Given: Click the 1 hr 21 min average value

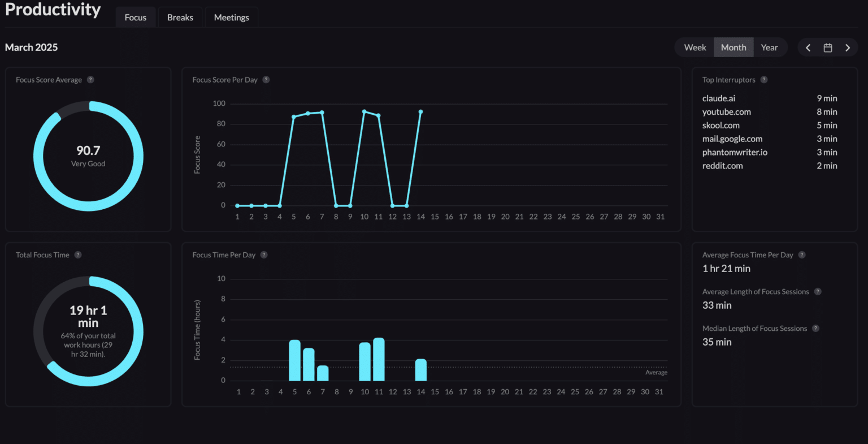Looking at the screenshot, I should click(727, 269).
